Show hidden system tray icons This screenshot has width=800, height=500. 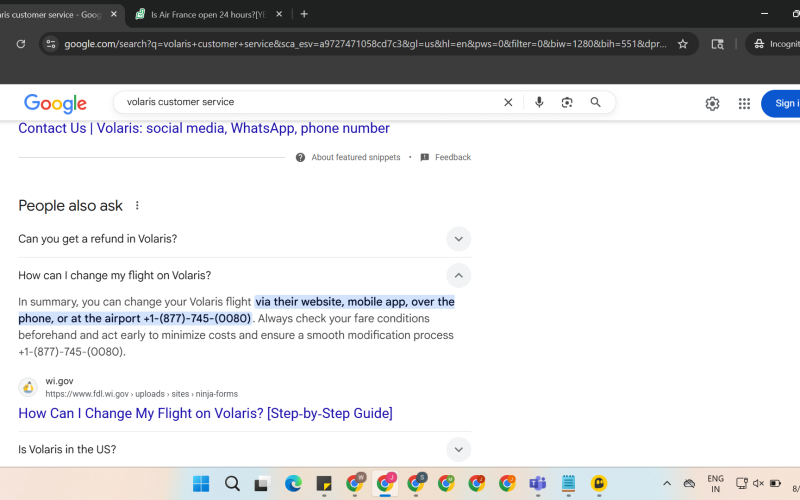click(x=667, y=483)
